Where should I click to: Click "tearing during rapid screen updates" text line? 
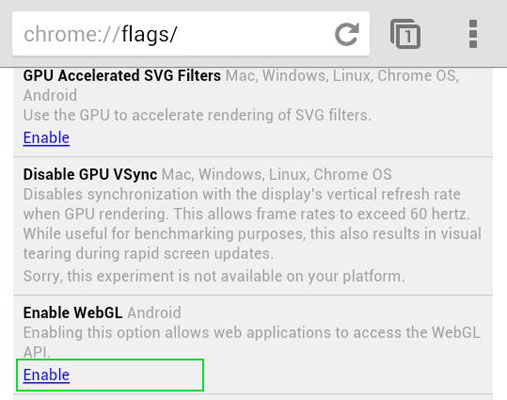coord(148,254)
